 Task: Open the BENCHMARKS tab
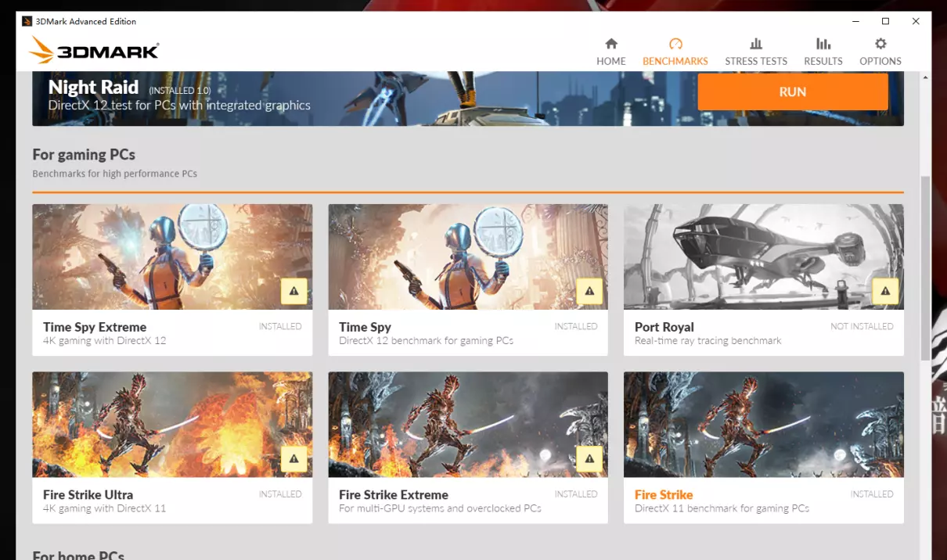tap(675, 52)
